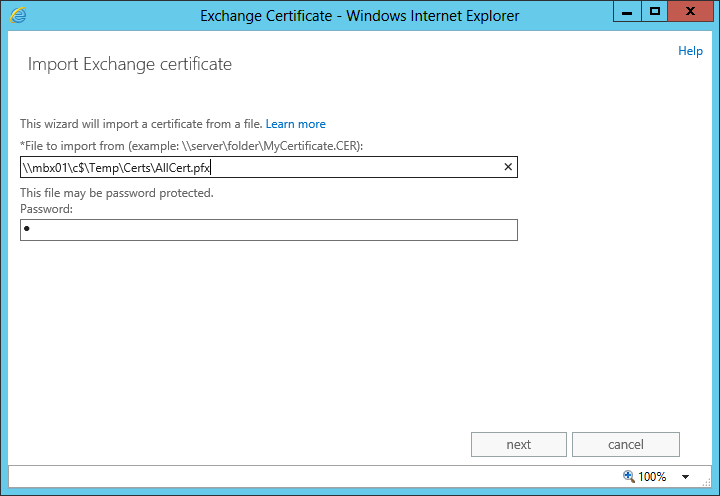Clear the file path with the X icon
Screen dimensions: 720x496
tap(507, 167)
